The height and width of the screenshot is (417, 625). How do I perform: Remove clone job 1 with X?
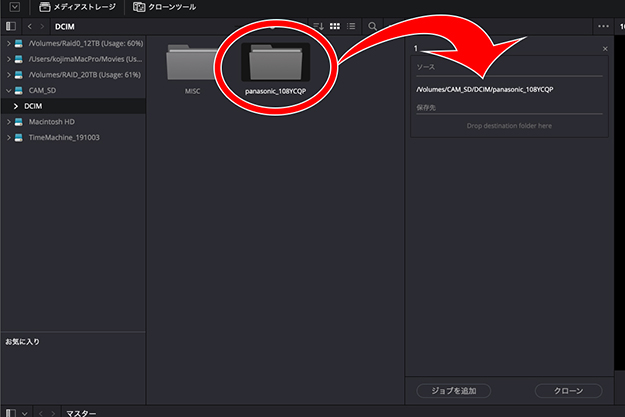click(605, 48)
